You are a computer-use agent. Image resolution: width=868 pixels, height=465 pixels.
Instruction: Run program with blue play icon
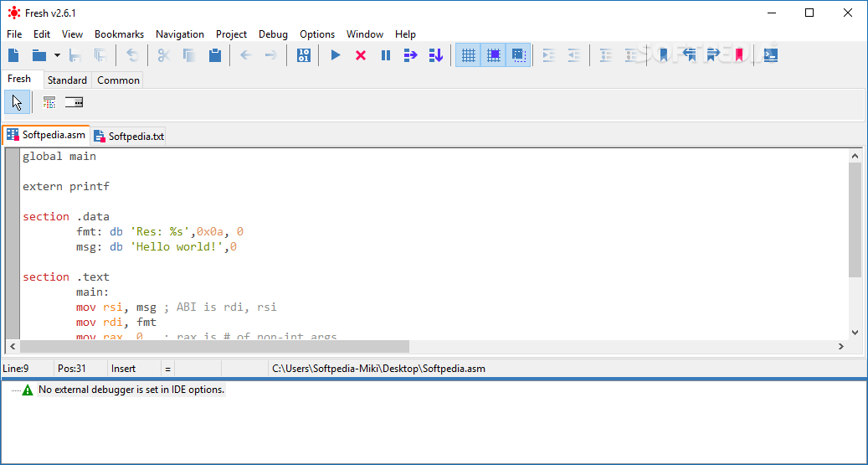click(x=336, y=54)
